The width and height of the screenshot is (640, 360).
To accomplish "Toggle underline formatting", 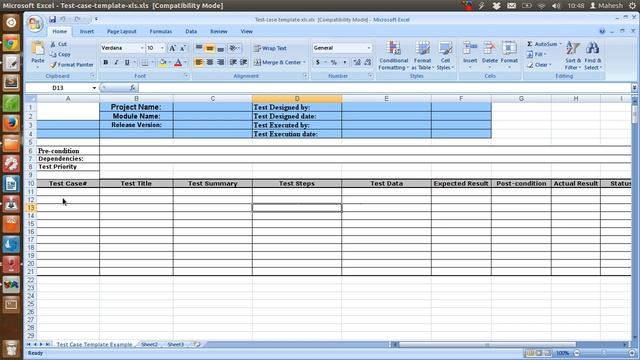I will 127,62.
